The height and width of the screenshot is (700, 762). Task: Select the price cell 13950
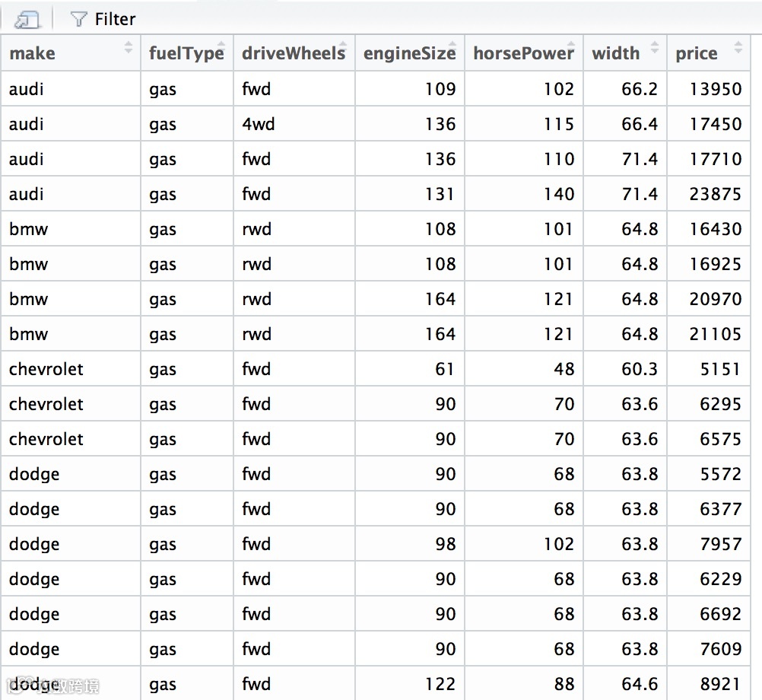pyautogui.click(x=709, y=89)
